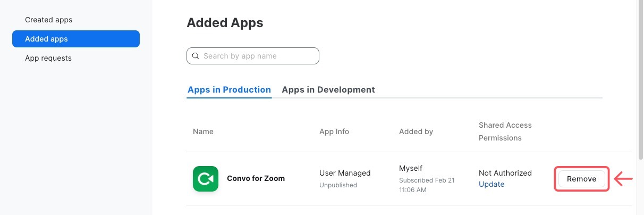644x215 pixels.
Task: Click the Added by column header
Action: click(x=416, y=131)
